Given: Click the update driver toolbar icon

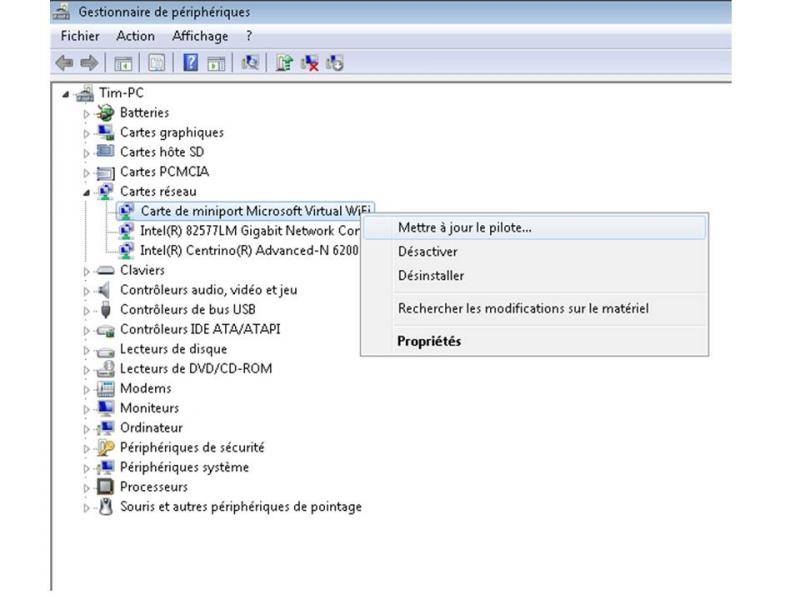Looking at the screenshot, I should point(285,63).
